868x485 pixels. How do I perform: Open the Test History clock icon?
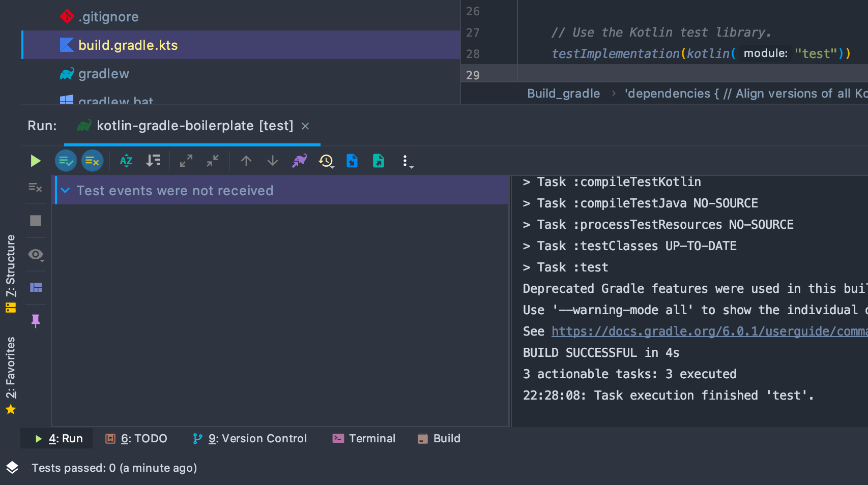click(x=326, y=161)
